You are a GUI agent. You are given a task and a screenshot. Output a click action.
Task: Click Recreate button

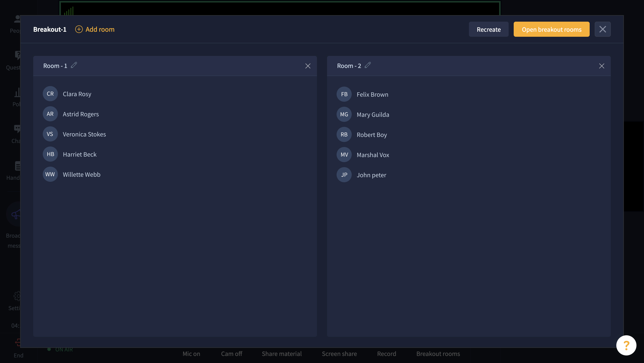pos(489,29)
